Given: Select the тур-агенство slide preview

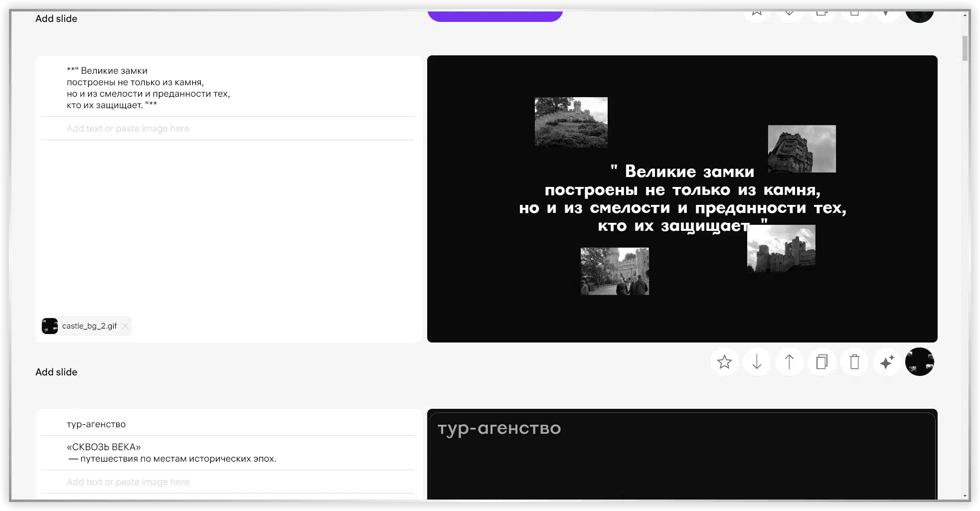Looking at the screenshot, I should tap(682, 455).
